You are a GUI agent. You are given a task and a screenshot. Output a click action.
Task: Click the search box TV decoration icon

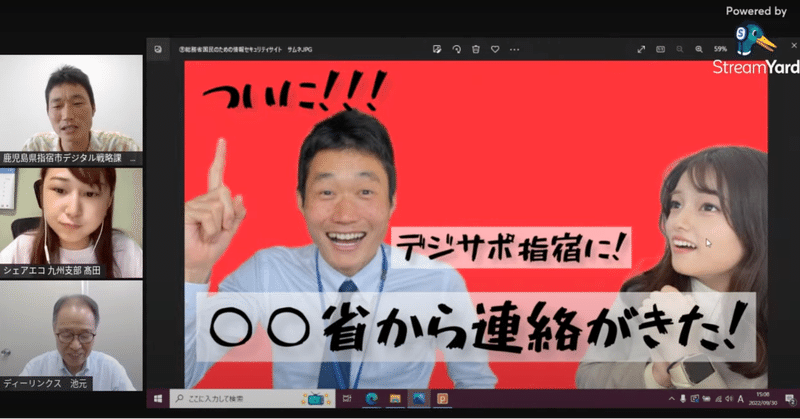(316, 399)
